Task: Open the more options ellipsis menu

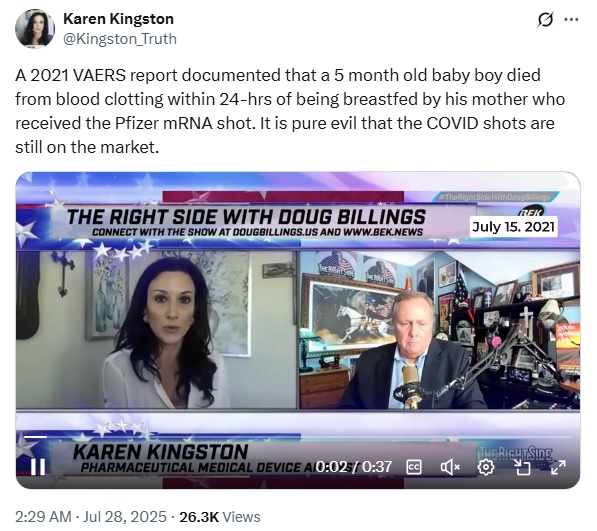Action: [571, 20]
